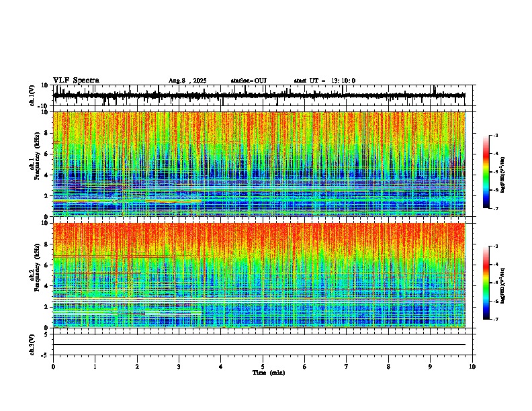Screen dimensions: 532x411
Task: Click the date 'Aug. 8, 2025' label
Action: pos(187,81)
